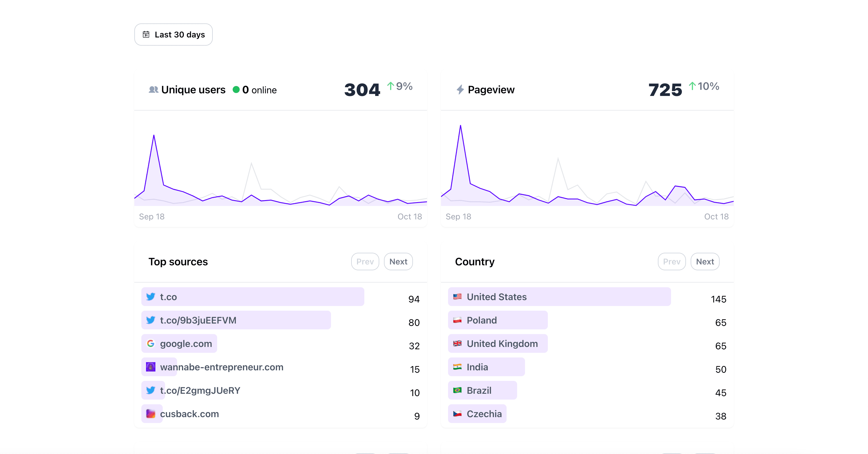Image resolution: width=868 pixels, height=454 pixels.
Task: Open the t.co/E2gmgJUeRY source entry
Action: pos(200,390)
